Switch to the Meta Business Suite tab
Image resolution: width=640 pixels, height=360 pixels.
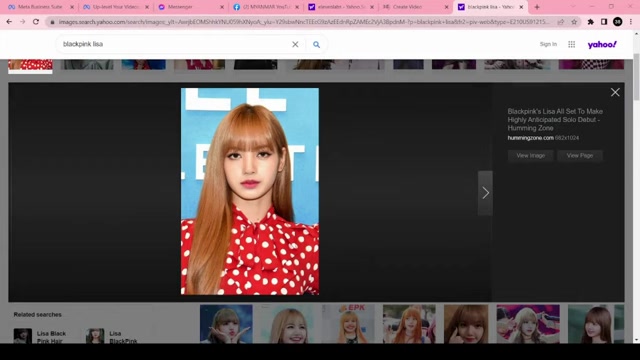tap(41, 7)
